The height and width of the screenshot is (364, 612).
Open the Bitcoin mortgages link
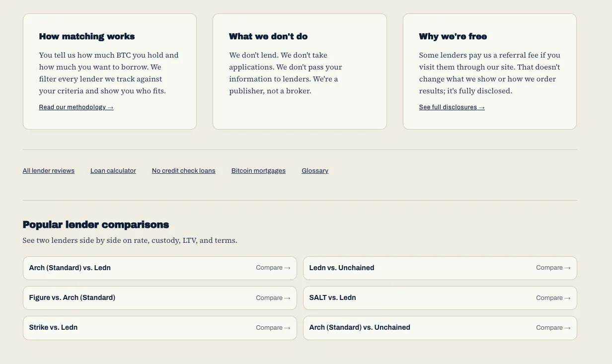click(x=258, y=171)
